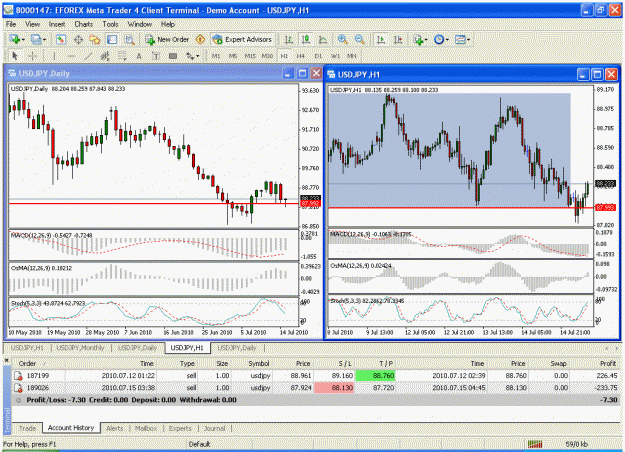Select order 187199 row
Image resolution: width=625 pixels, height=452 pixels.
point(316,375)
